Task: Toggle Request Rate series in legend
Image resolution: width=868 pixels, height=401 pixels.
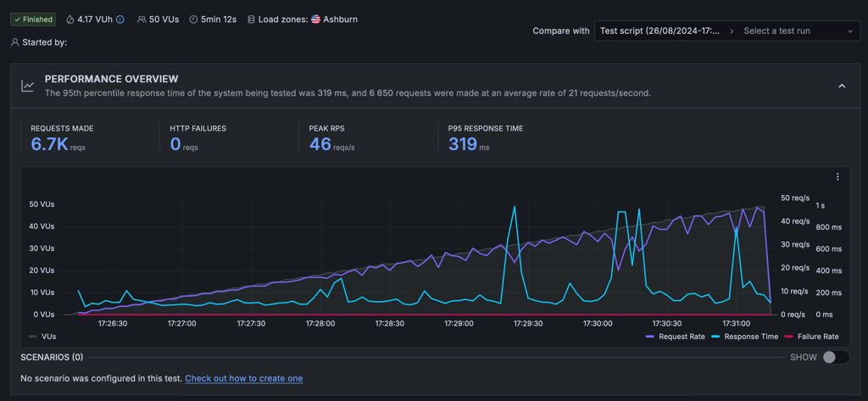Action: tap(675, 337)
